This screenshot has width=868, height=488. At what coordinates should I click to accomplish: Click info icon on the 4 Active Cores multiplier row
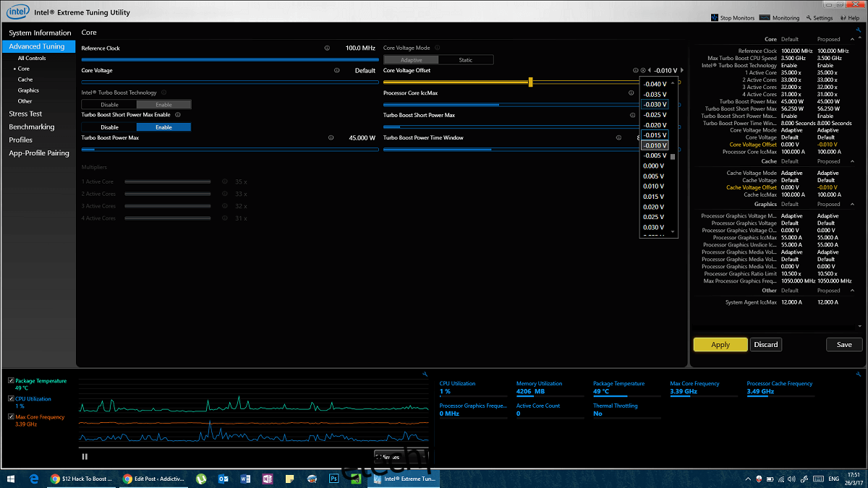[225, 218]
